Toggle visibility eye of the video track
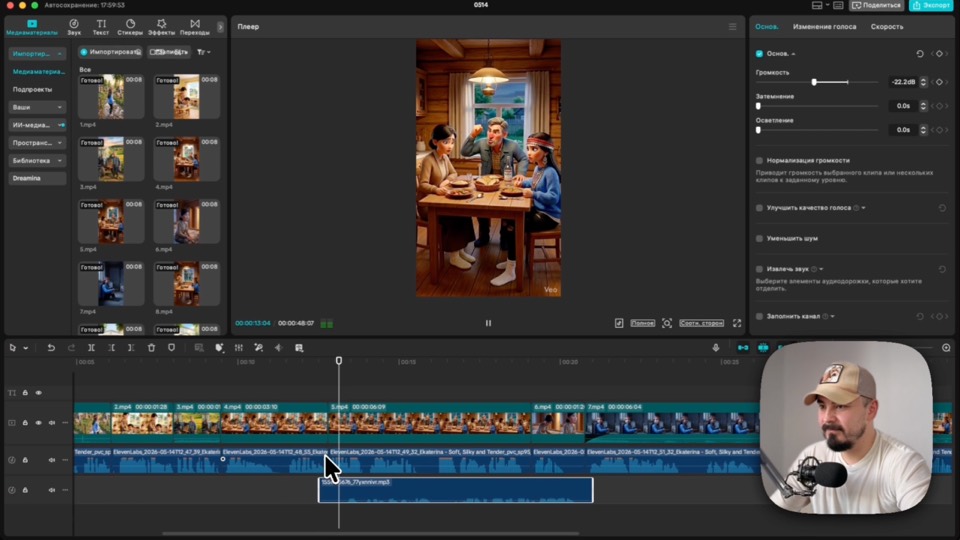The width and height of the screenshot is (960, 540). point(39,423)
